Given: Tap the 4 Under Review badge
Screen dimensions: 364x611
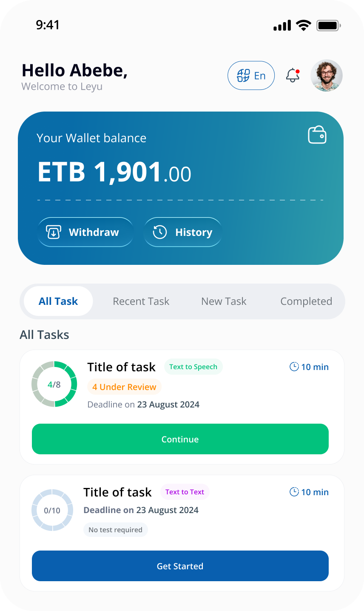Looking at the screenshot, I should tap(124, 387).
